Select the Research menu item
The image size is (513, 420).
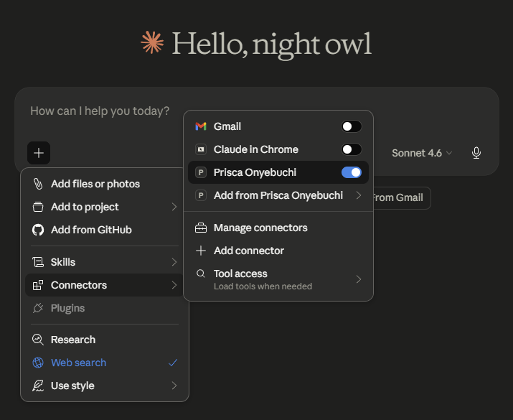tap(104, 340)
